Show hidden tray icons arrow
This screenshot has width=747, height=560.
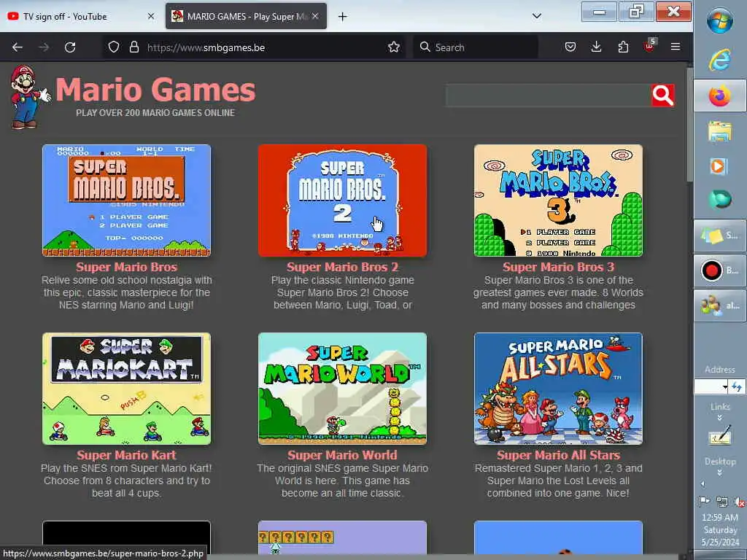coord(703,484)
